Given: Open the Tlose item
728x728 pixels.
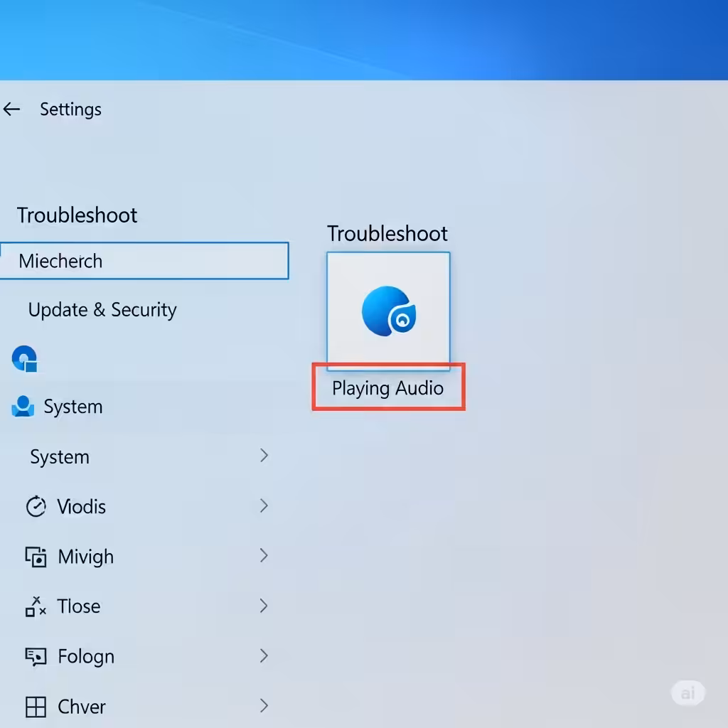Looking at the screenshot, I should [x=79, y=606].
